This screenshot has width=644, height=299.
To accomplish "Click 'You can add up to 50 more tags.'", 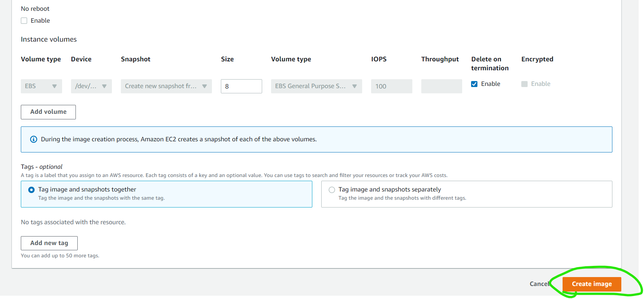I will (x=60, y=256).
